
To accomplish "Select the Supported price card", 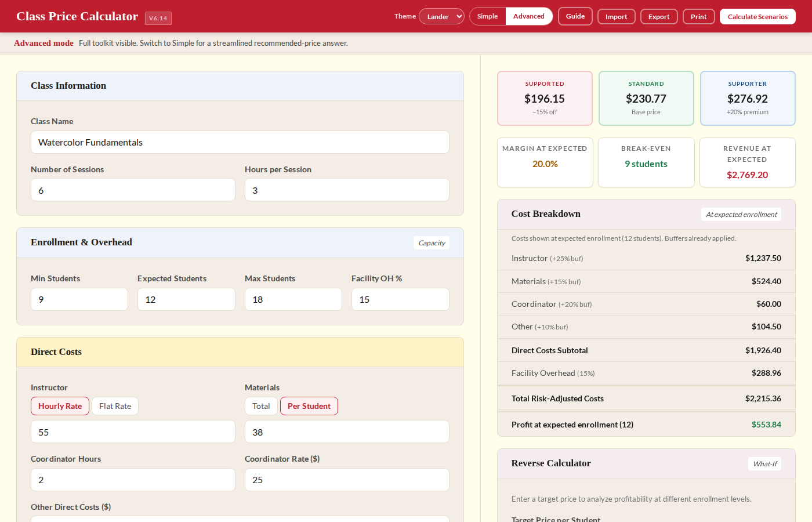I will click(545, 98).
